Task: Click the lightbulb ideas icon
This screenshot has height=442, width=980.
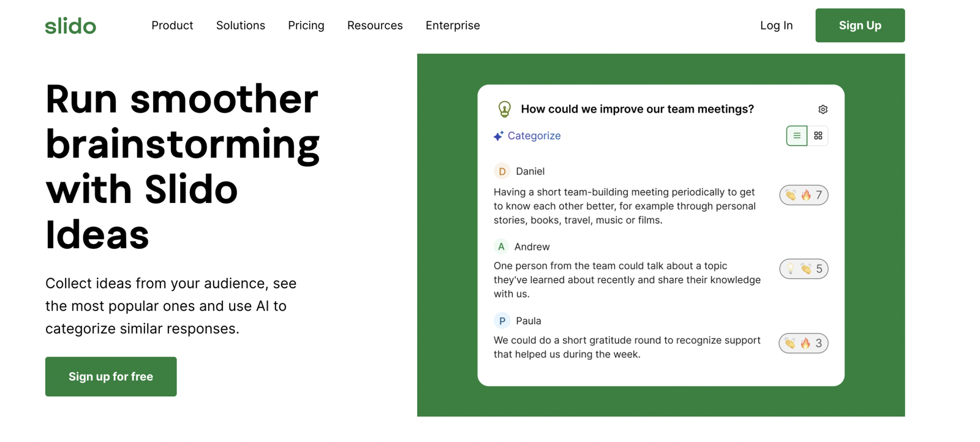Action: coord(504,109)
